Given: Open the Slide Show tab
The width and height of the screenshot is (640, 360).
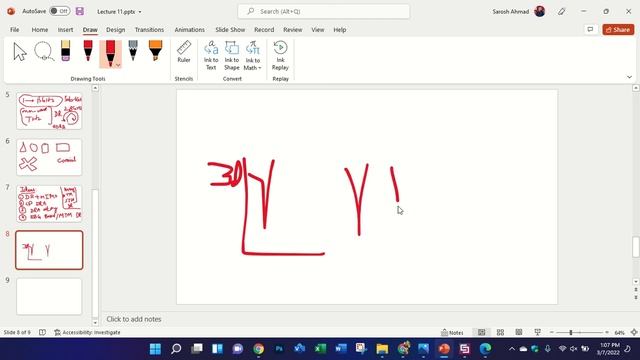Looking at the screenshot, I should [x=230, y=29].
